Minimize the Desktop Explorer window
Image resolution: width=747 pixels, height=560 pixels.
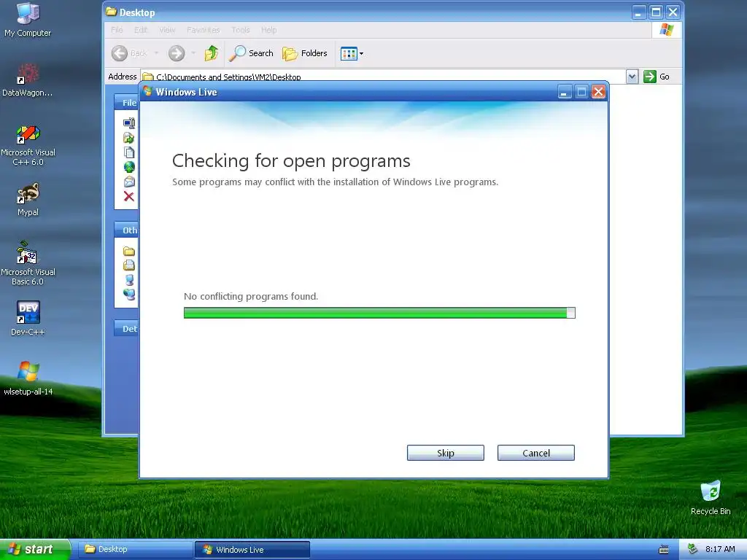click(639, 12)
